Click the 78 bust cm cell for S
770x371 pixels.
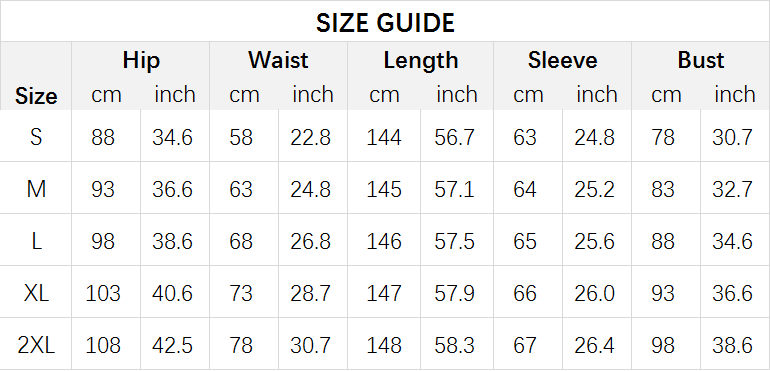(663, 137)
